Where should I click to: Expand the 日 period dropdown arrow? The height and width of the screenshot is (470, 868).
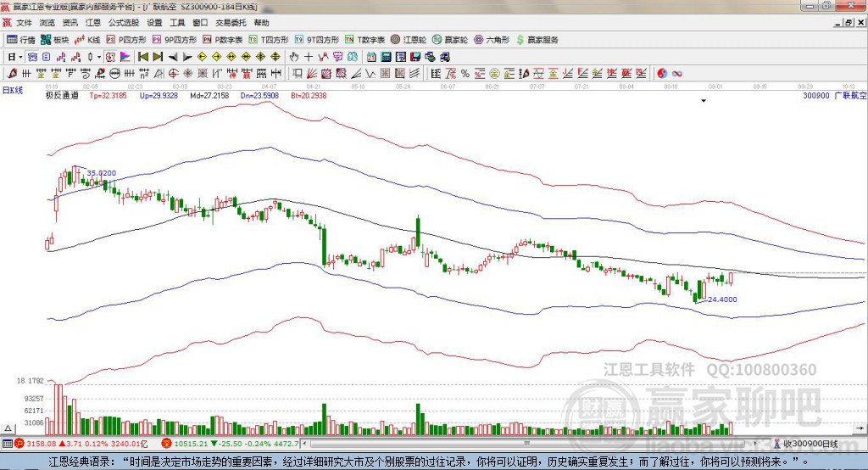tap(20, 57)
